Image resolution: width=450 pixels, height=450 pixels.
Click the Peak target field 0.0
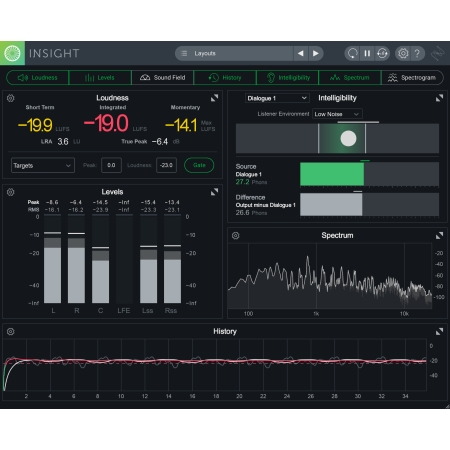(x=111, y=165)
